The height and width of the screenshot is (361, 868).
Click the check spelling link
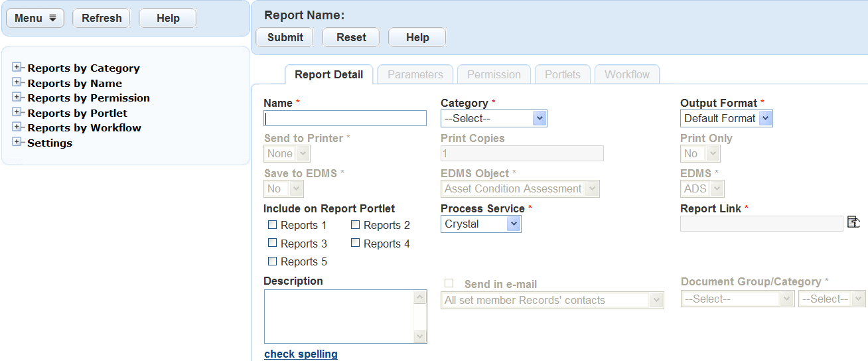tap(301, 354)
